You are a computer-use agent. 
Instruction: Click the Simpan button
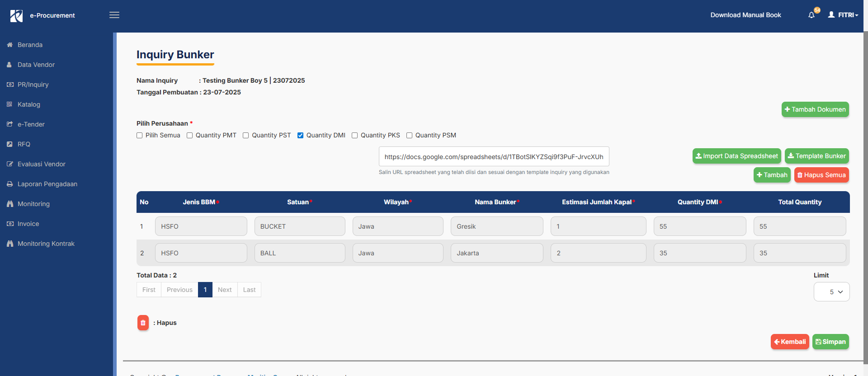tap(830, 342)
